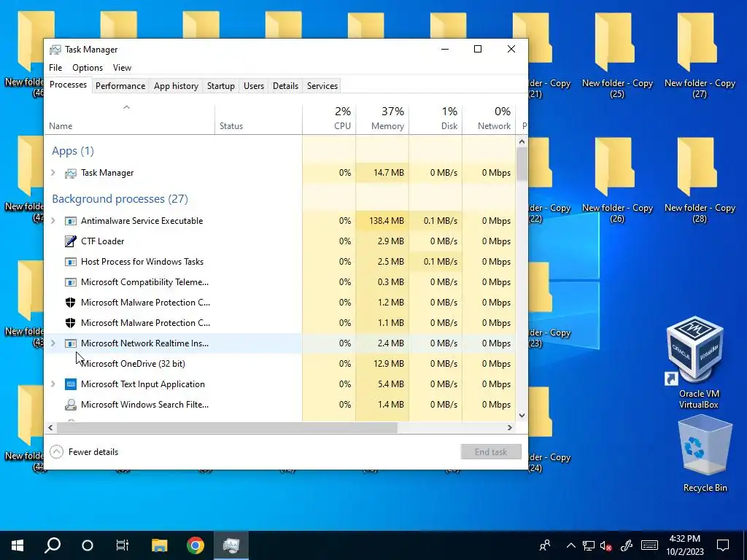Expand Microsoft Text Input Application row

click(x=53, y=384)
